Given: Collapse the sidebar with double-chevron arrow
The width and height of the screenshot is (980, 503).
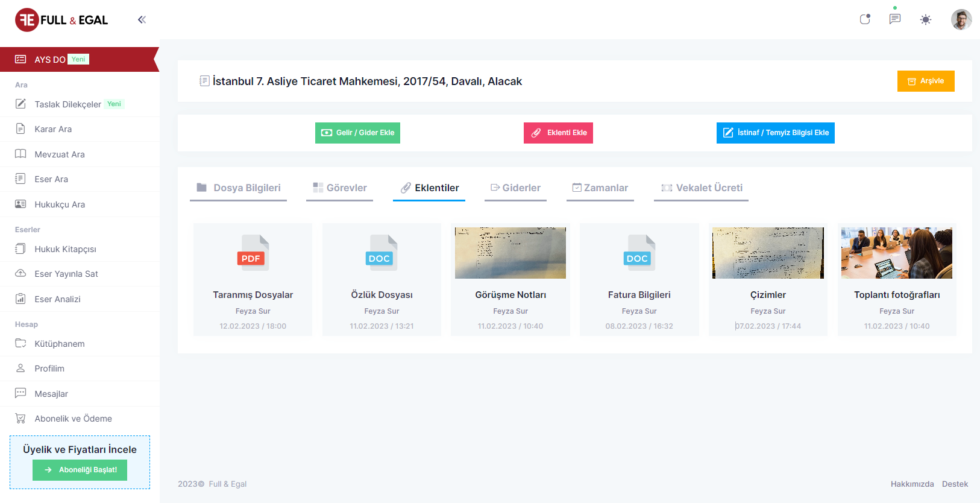Looking at the screenshot, I should (142, 20).
